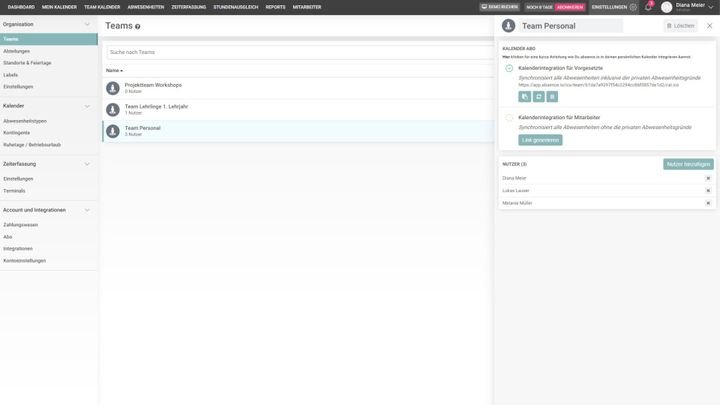The height and width of the screenshot is (405, 720).
Task: Delete the supervisor calendar link
Action: coord(552,97)
